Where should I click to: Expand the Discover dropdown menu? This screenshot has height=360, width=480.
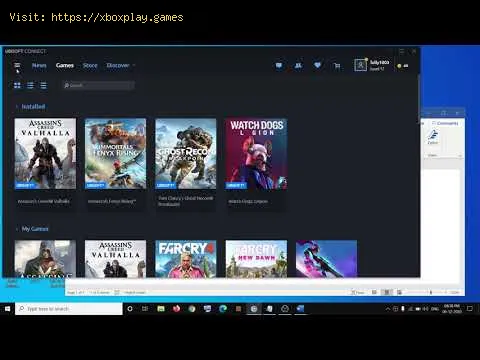coord(120,65)
